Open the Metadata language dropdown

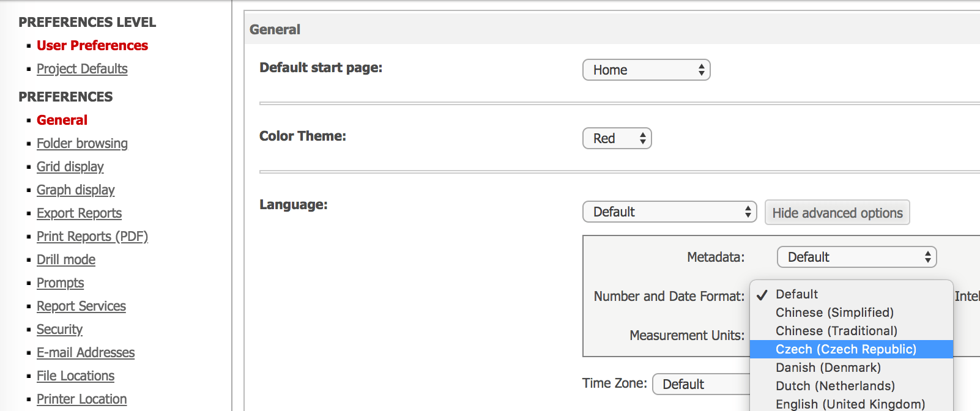[856, 257]
